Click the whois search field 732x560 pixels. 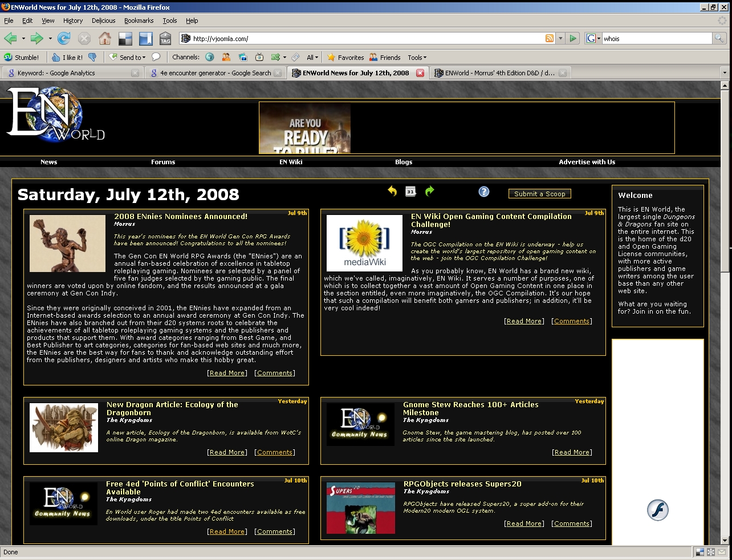[657, 38]
